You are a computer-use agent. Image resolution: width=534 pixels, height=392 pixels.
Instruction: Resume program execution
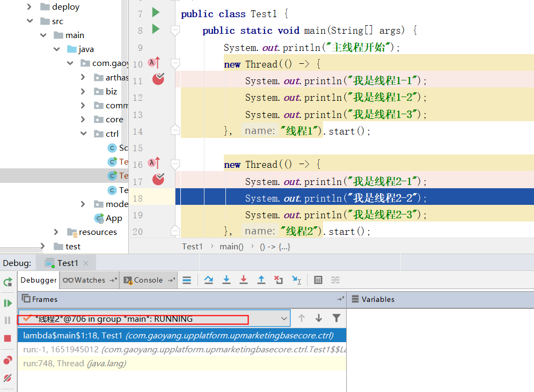pos(8,303)
